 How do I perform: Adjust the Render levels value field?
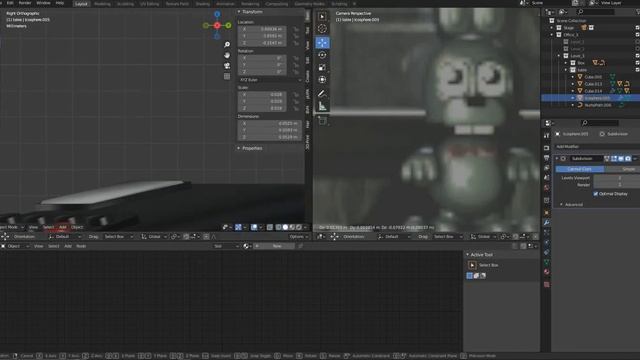(617, 185)
